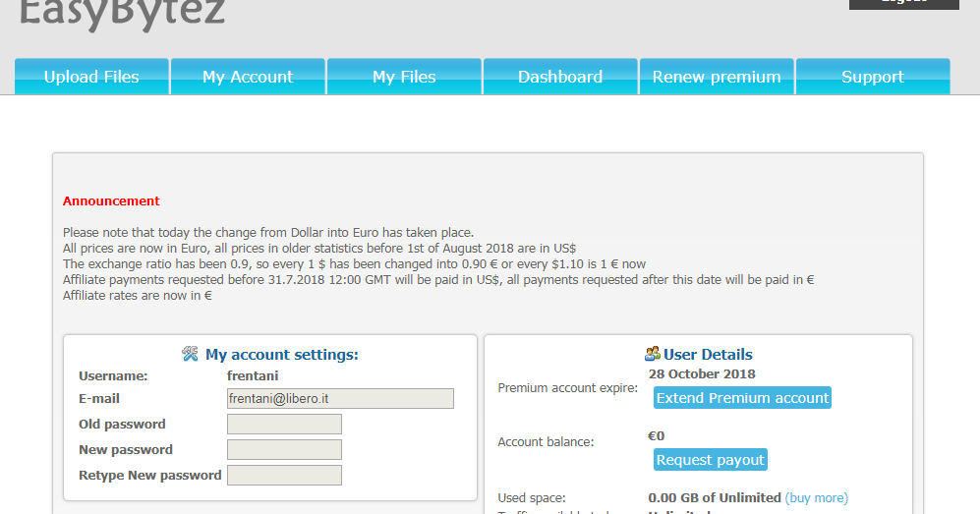This screenshot has height=514, width=980.
Task: Click the Extend Premium account button
Action: coord(742,398)
